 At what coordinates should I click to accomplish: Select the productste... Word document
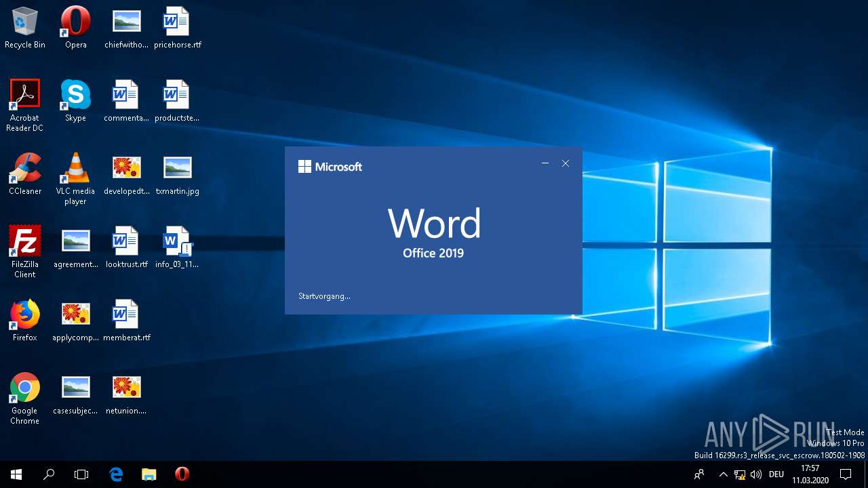(177, 101)
